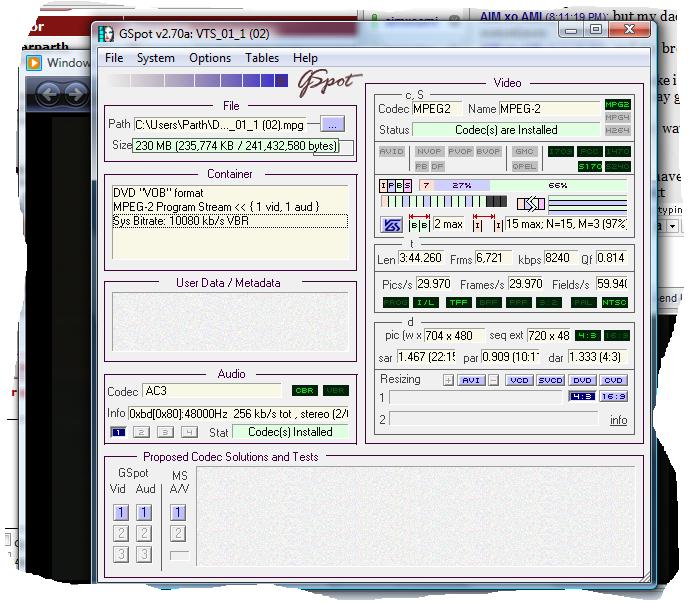Select the AVI resizing preset

tap(471, 380)
